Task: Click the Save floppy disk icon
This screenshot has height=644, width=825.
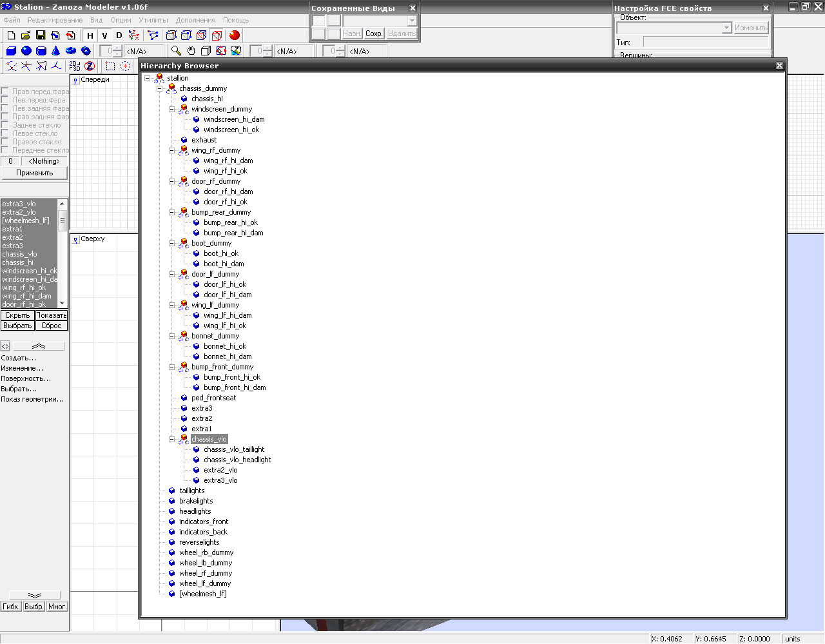Action: 41,35
